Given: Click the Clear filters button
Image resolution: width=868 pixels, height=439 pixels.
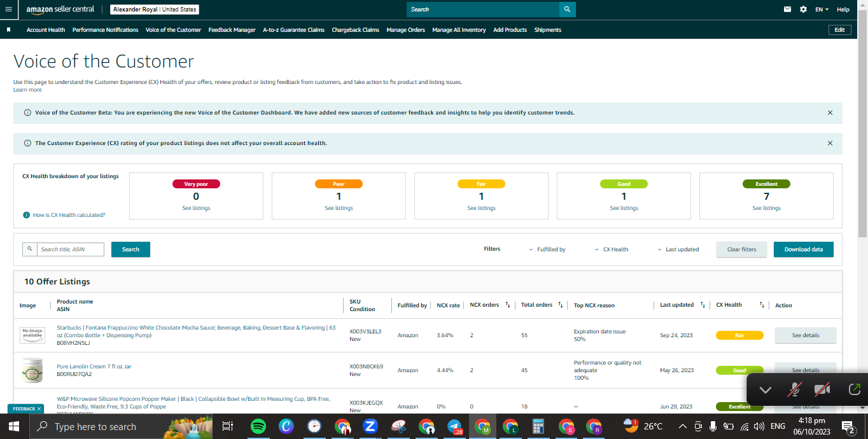Looking at the screenshot, I should 741,249.
